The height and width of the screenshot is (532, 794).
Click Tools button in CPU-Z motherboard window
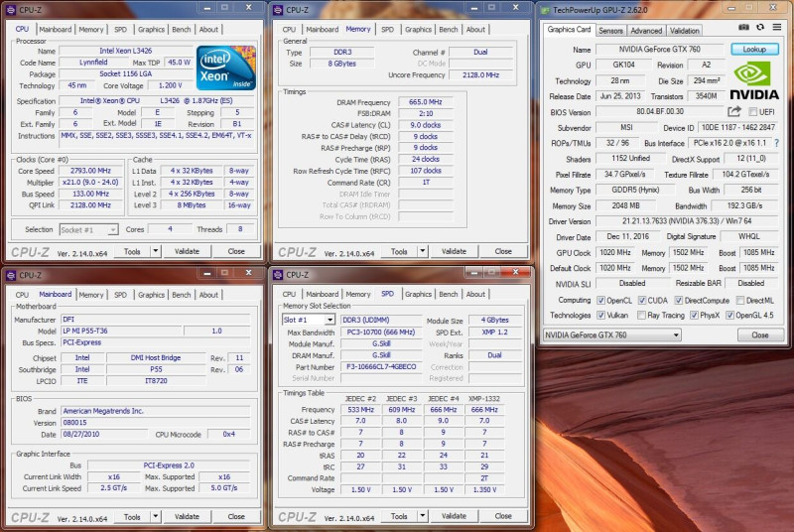[x=132, y=516]
